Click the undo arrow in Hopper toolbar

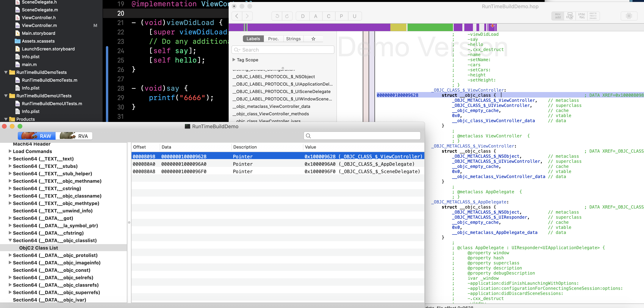[x=277, y=16]
